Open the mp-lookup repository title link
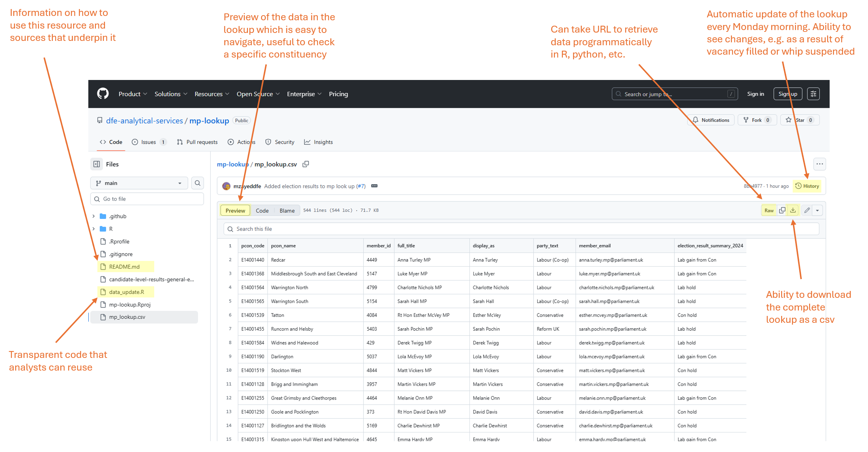The height and width of the screenshot is (452, 868). click(209, 121)
